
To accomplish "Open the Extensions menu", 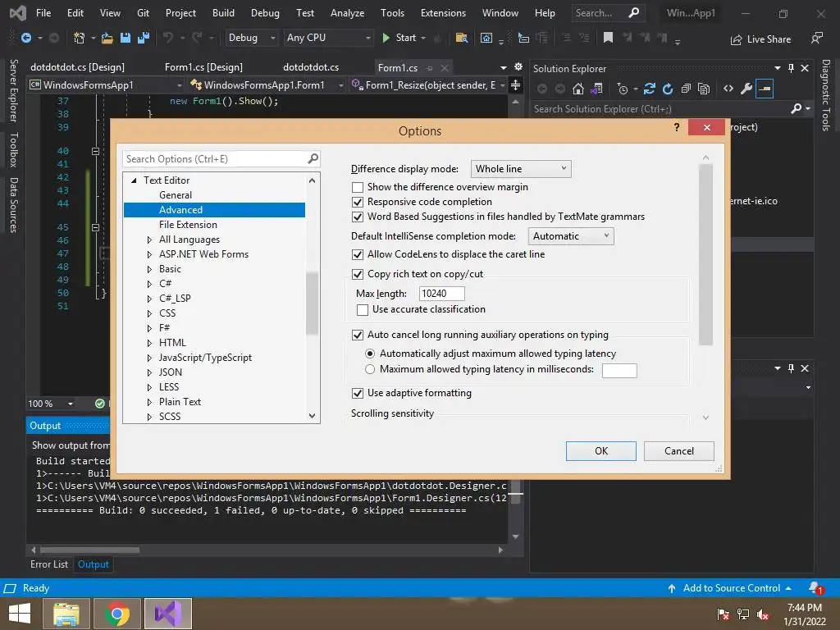I will [443, 13].
